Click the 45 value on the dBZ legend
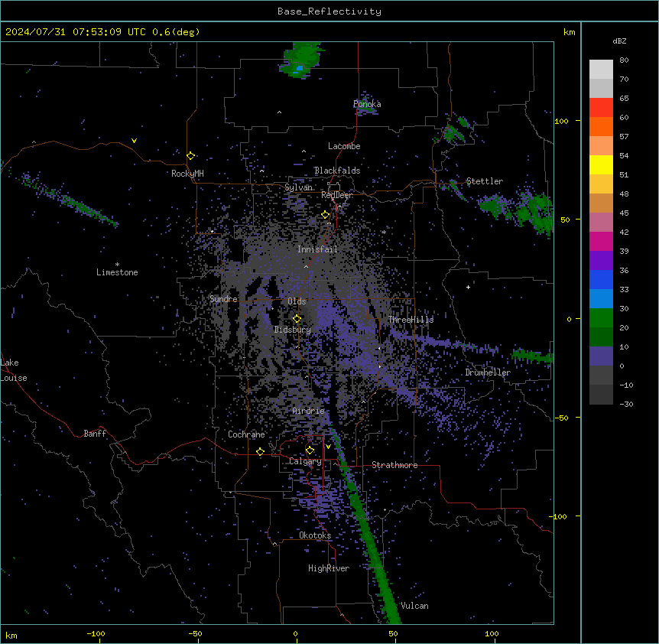This screenshot has width=659, height=644. (624, 213)
